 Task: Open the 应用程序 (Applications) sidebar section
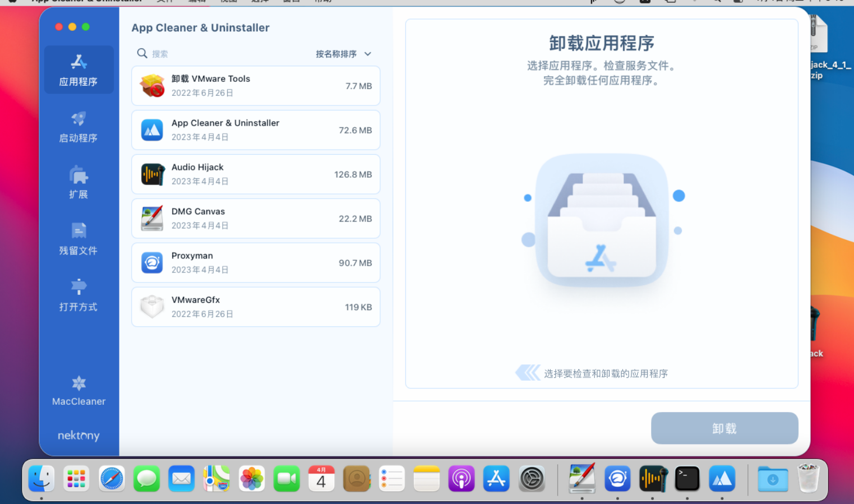tap(79, 70)
